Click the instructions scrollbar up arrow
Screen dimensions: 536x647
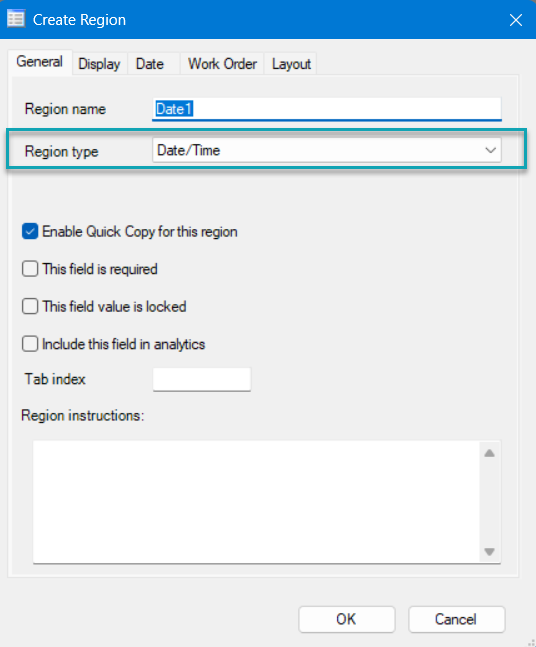click(x=490, y=453)
